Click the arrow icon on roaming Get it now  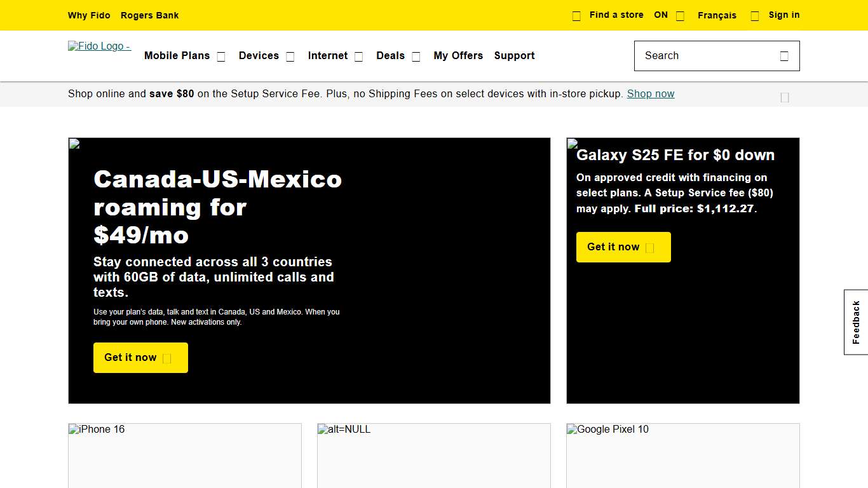coord(166,358)
